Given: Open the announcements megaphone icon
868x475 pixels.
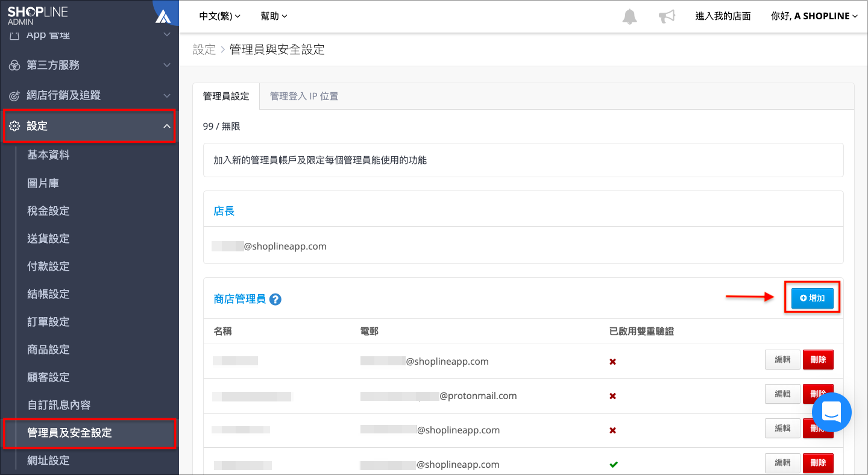Looking at the screenshot, I should click(x=667, y=16).
